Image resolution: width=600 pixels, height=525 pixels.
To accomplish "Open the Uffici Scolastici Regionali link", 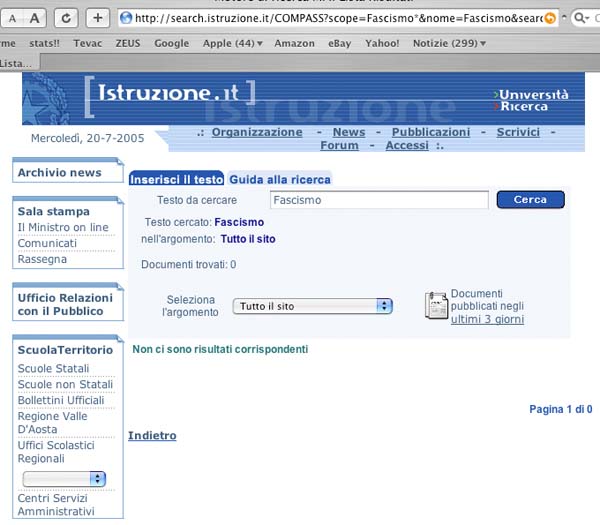I will [x=56, y=452].
